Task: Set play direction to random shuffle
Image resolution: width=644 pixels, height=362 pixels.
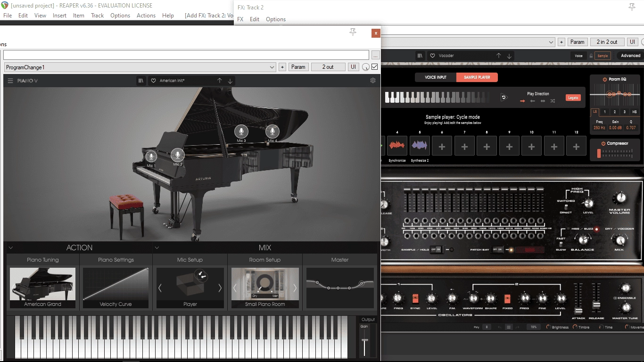Action: (553, 101)
